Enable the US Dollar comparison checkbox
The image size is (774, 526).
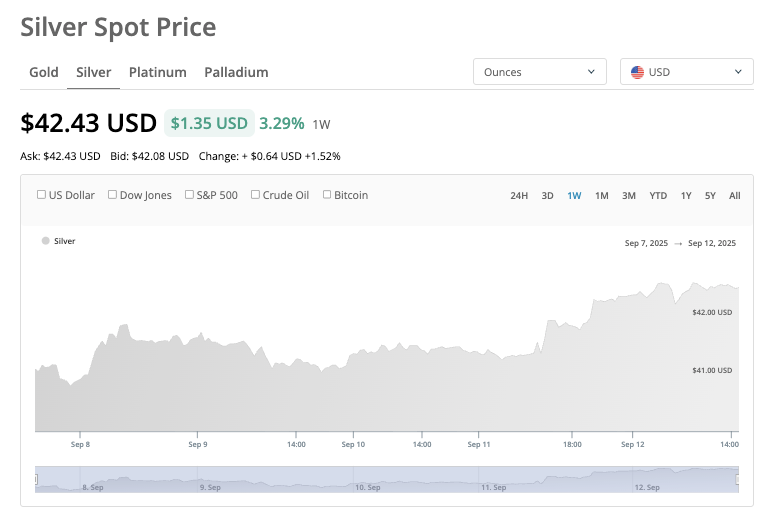(41, 195)
